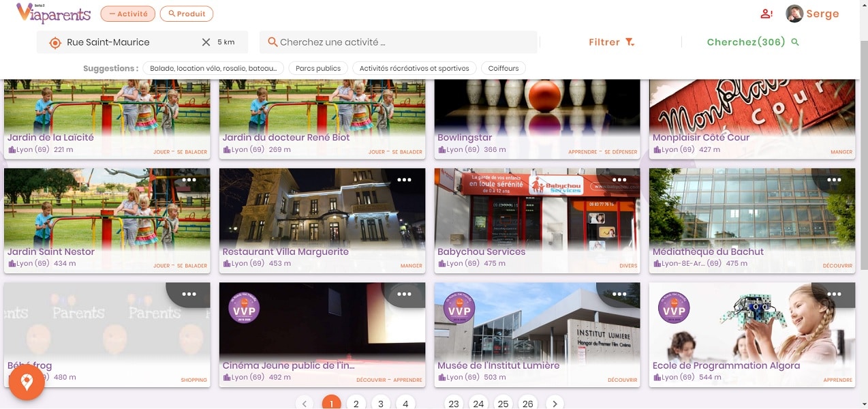Select the Activités récréatives et sportives suggestion
This screenshot has height=409, width=868.
414,68
